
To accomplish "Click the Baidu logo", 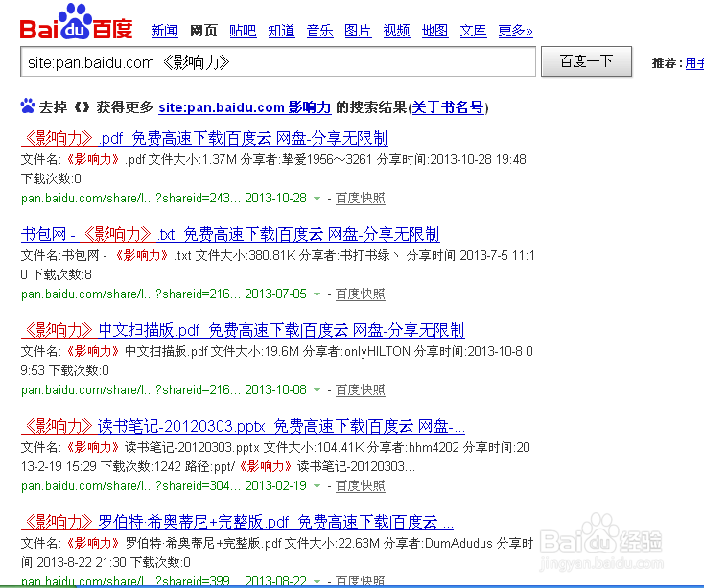I will 77,21.
